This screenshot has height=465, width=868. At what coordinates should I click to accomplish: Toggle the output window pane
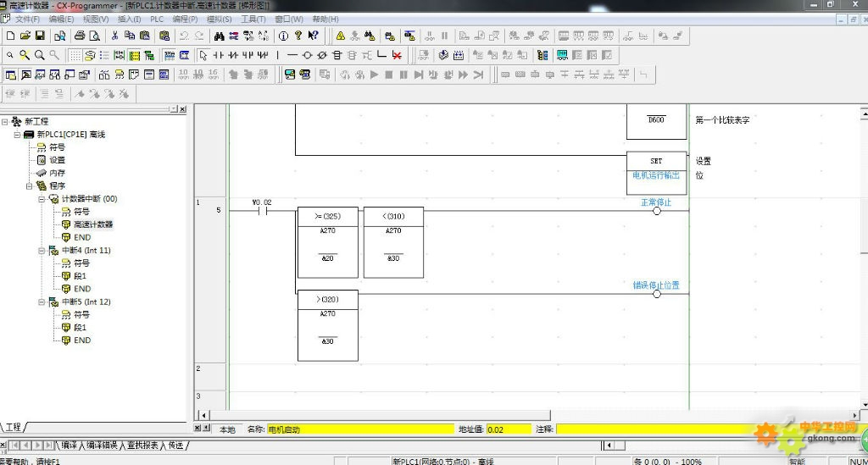(x=25, y=75)
